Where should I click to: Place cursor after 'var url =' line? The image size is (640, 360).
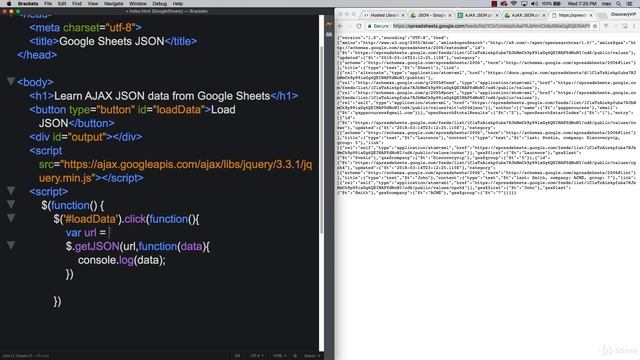click(x=109, y=233)
